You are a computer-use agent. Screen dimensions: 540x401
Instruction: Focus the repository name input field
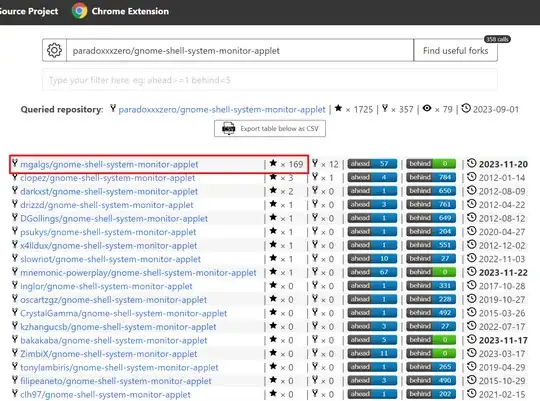pyautogui.click(x=240, y=51)
